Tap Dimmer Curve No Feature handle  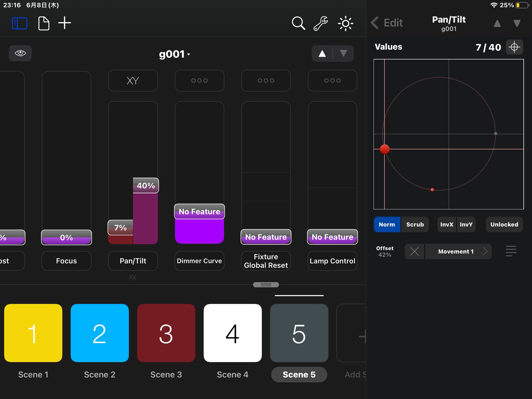199,212
